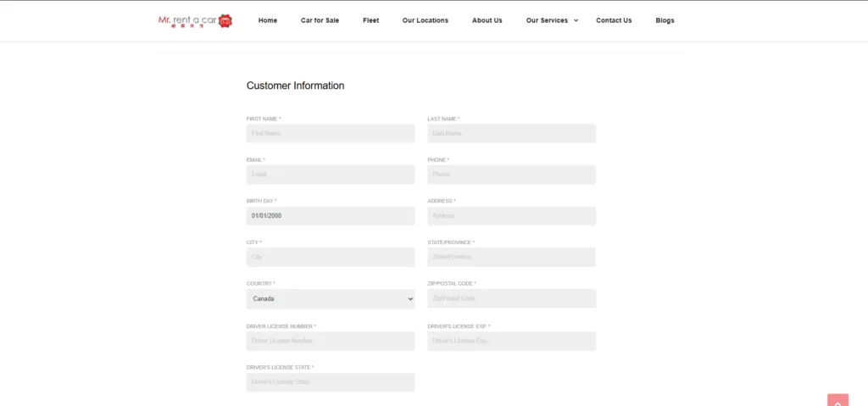Focus the Last Name input field
This screenshot has height=406, width=868.
511,133
